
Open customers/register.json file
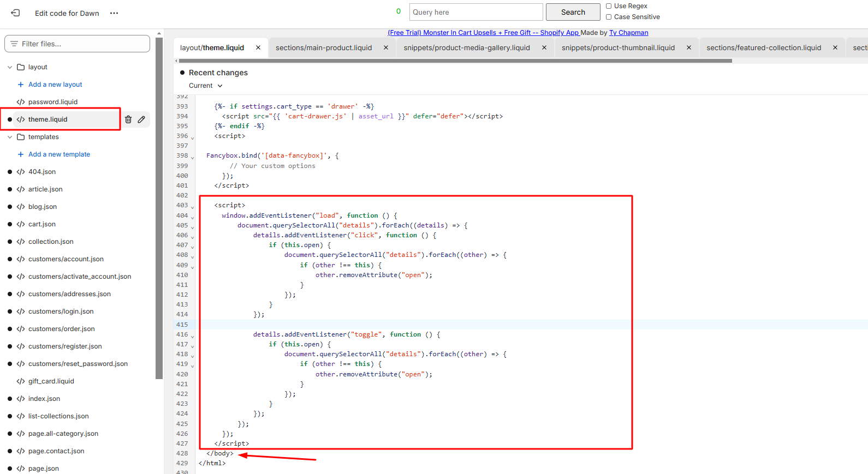click(x=65, y=346)
